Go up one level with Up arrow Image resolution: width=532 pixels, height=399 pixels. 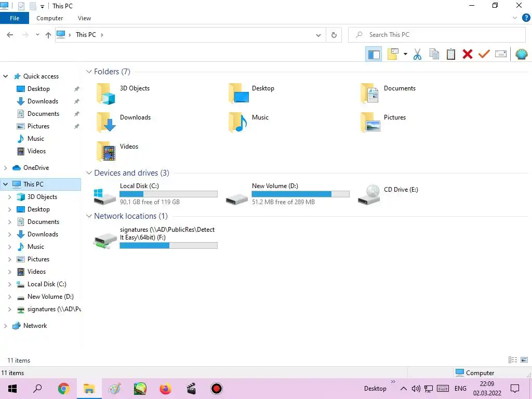pos(48,35)
